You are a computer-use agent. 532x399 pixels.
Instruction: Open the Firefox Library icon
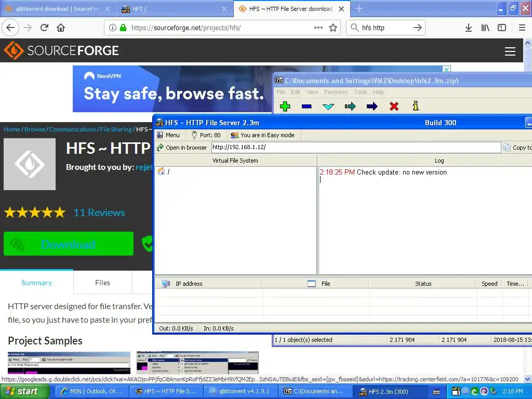point(485,28)
